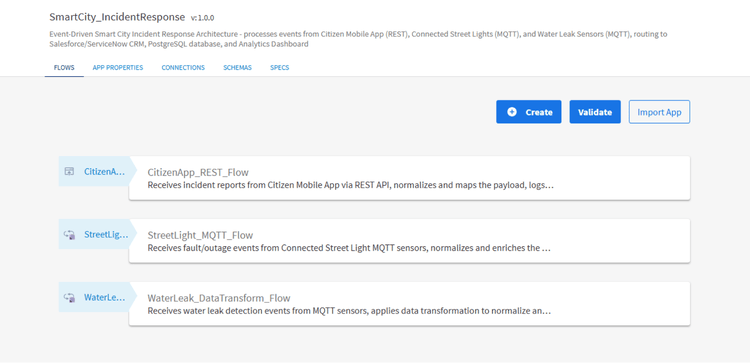Open the StreetLight_MQTT_Flow title

pos(200,235)
